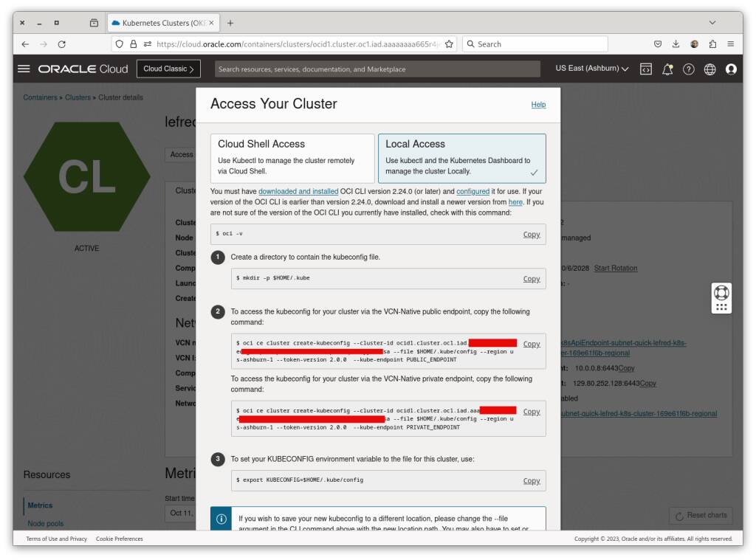
Task: Open Metrics in the Resources menu
Action: pos(40,505)
